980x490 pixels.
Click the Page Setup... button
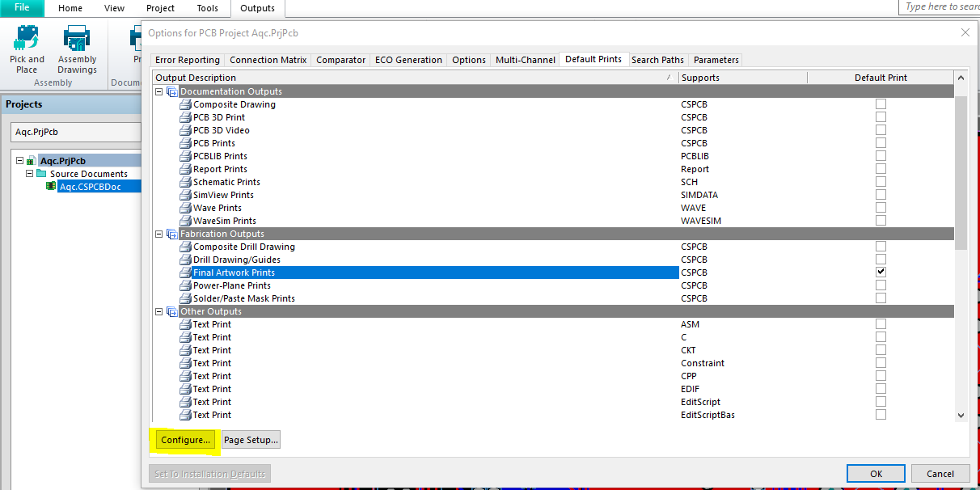click(251, 440)
